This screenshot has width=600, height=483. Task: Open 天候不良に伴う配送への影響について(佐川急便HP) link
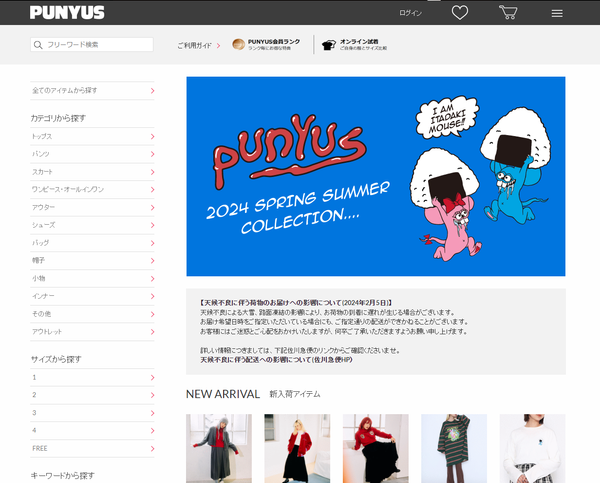[276, 360]
